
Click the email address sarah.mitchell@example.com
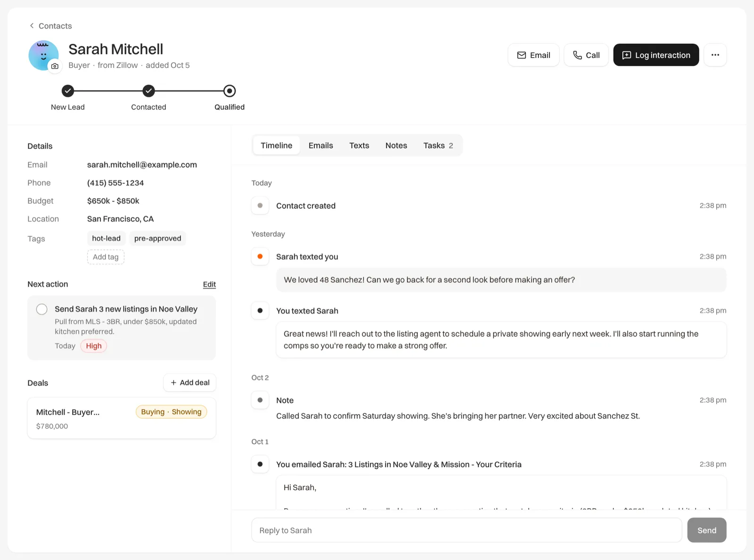pyautogui.click(x=142, y=165)
